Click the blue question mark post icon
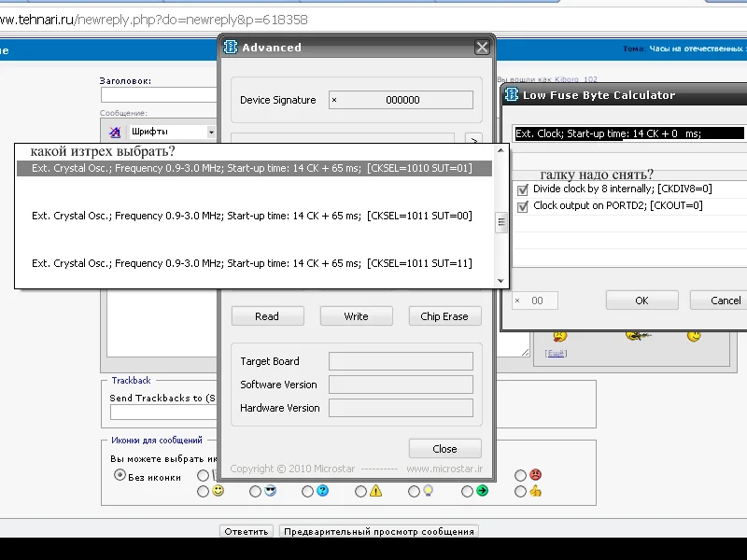The height and width of the screenshot is (560, 747). click(322, 491)
